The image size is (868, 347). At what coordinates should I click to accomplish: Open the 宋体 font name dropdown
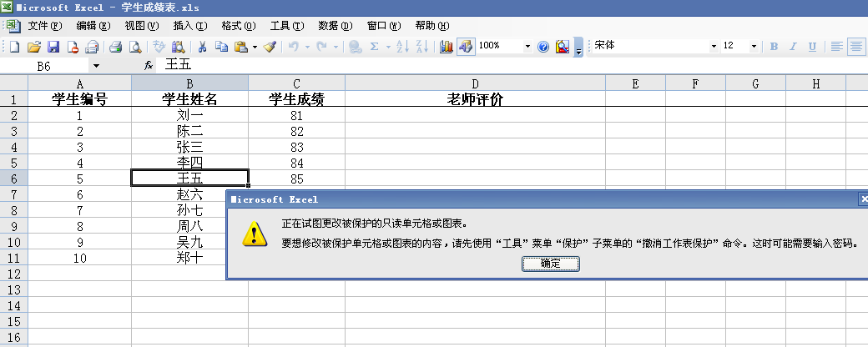point(714,47)
